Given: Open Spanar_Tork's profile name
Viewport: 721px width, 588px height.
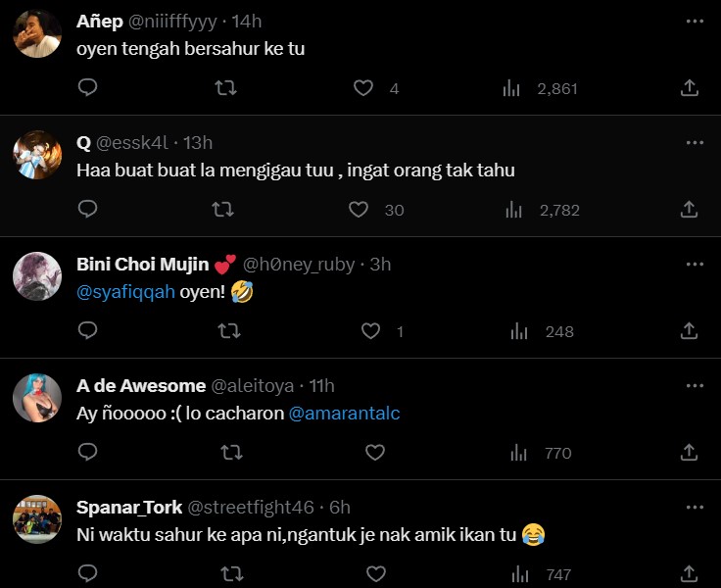Looking at the screenshot, I should (x=127, y=508).
